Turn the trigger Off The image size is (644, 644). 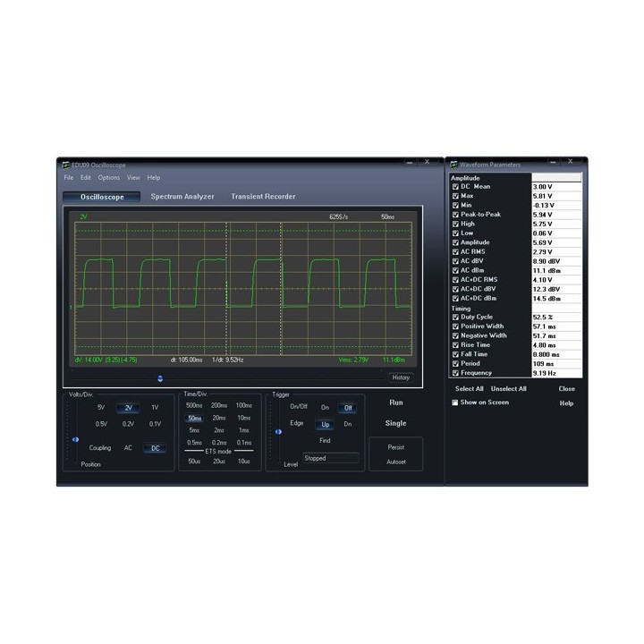tap(347, 408)
